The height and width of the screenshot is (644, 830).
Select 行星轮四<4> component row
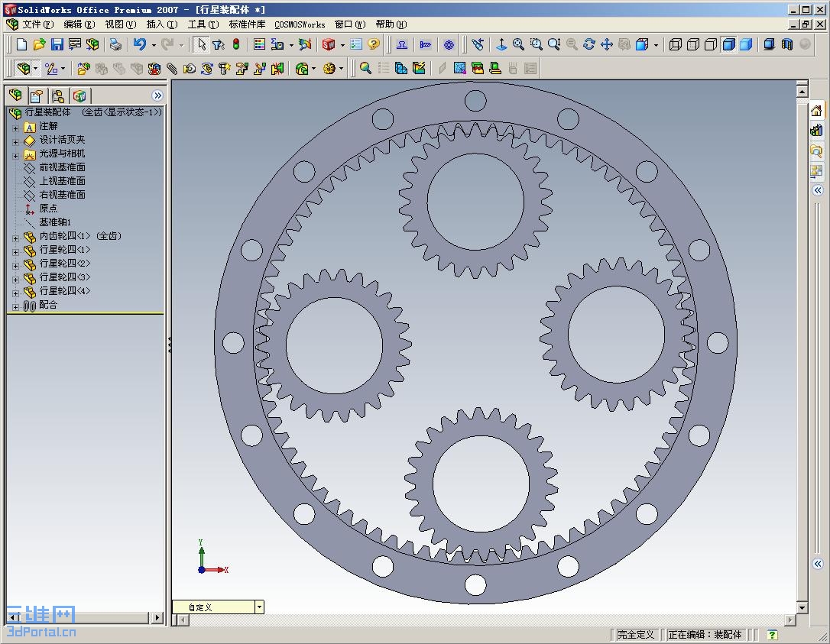tap(64, 291)
